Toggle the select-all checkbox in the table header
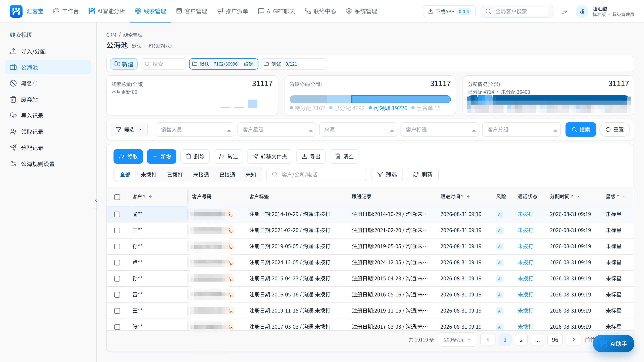Screen dimensions: 644x362 click(x=117, y=197)
